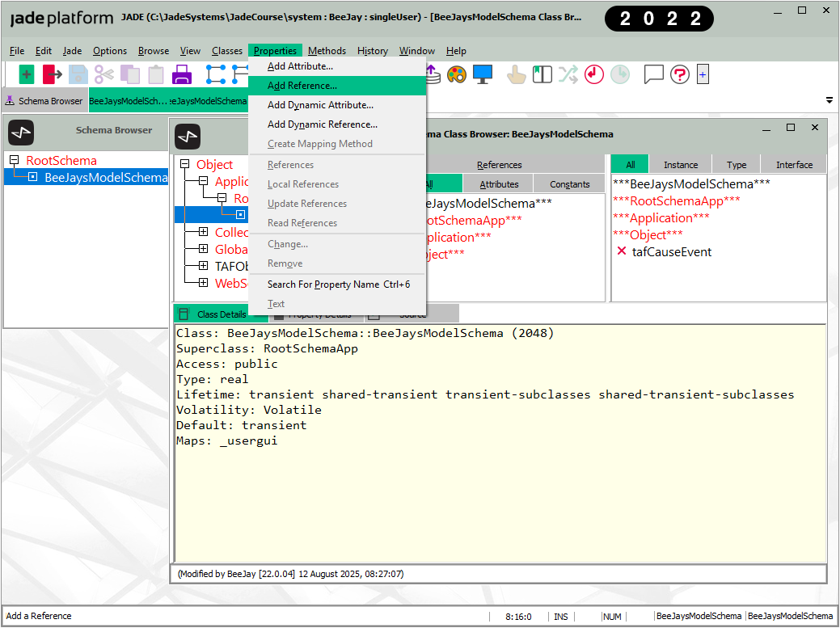Click the green plus add icon in toolbar
Viewport: 840px width, 628px height.
[27, 74]
